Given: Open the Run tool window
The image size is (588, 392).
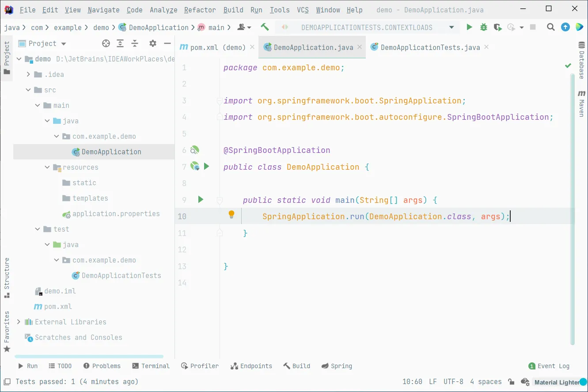Looking at the screenshot, I should (27, 366).
